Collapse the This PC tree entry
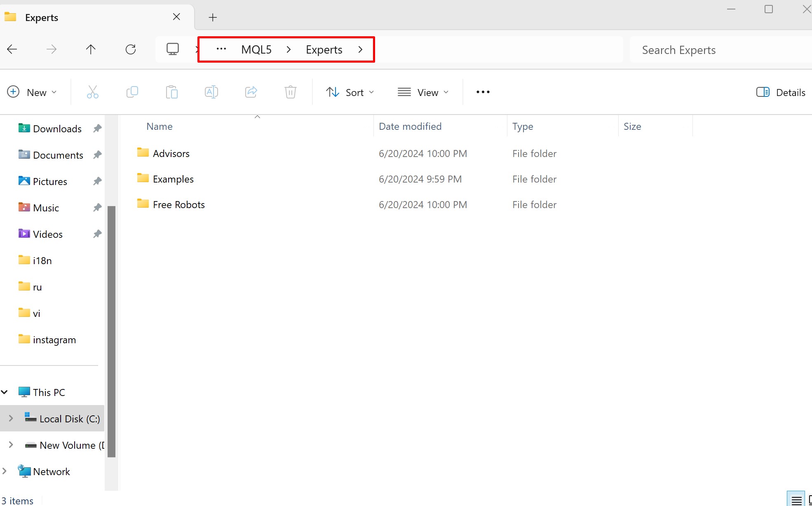Image resolution: width=812 pixels, height=506 pixels. (x=5, y=392)
